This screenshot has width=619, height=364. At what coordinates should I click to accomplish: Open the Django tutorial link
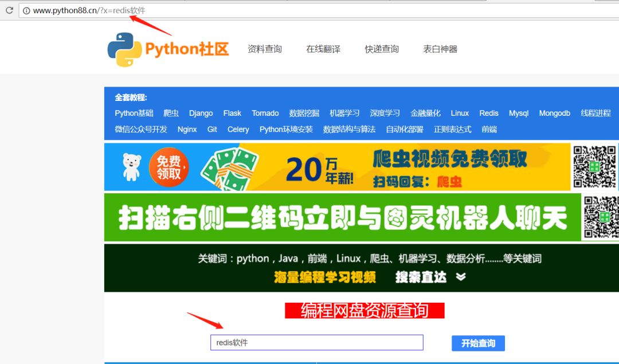pyautogui.click(x=201, y=113)
